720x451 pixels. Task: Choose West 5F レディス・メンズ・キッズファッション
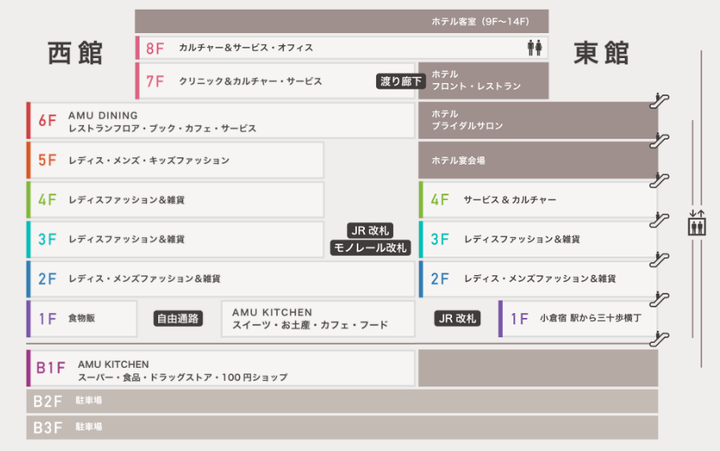coord(175,160)
